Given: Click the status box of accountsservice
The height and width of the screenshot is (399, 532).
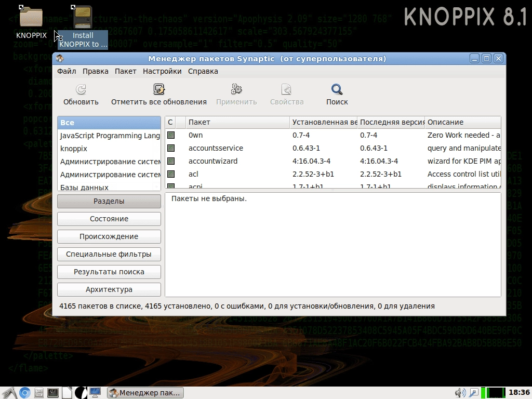Looking at the screenshot, I should click(171, 148).
